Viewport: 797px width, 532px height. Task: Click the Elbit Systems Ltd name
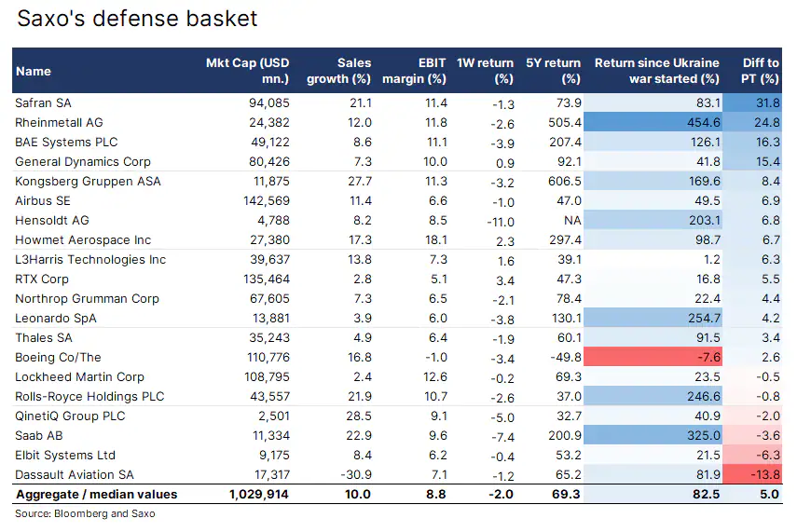65,456
